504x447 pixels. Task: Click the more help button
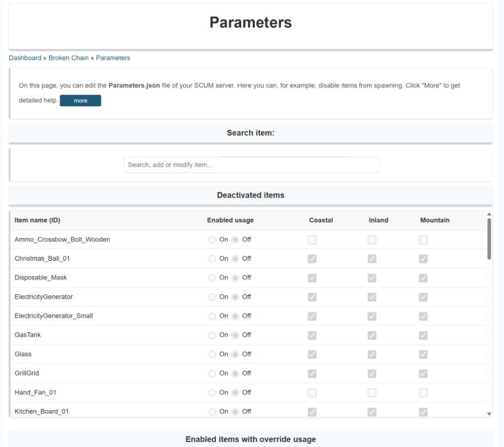(80, 101)
